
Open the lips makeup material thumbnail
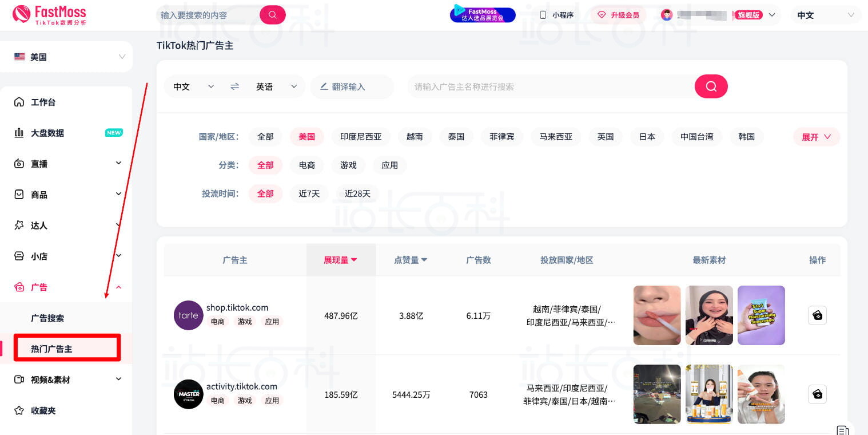pyautogui.click(x=657, y=315)
